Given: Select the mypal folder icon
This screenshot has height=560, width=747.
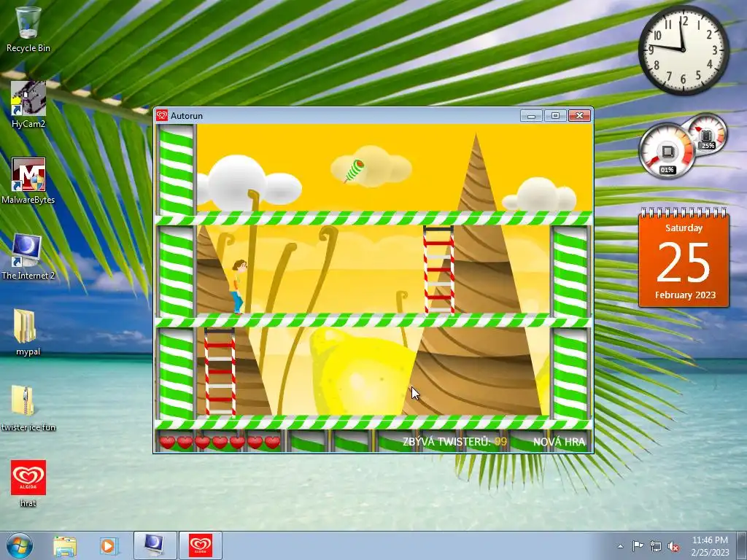Looking at the screenshot, I should tap(28, 332).
